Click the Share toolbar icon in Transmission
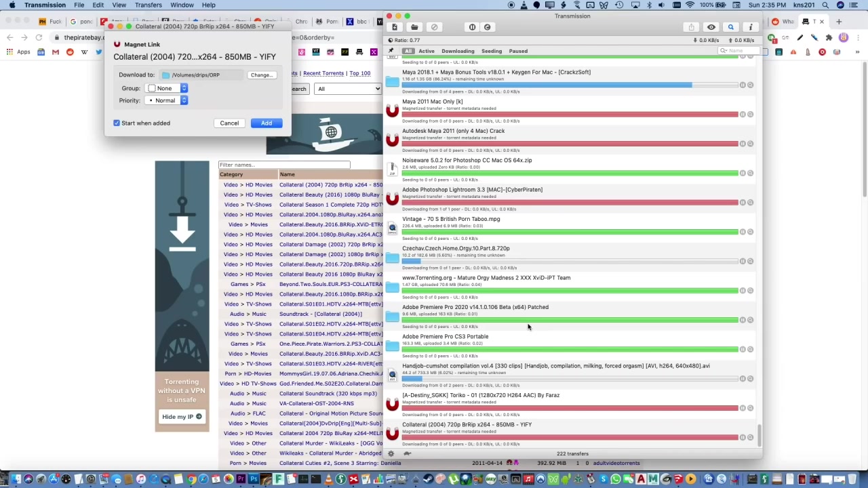868x488 pixels. (x=691, y=27)
